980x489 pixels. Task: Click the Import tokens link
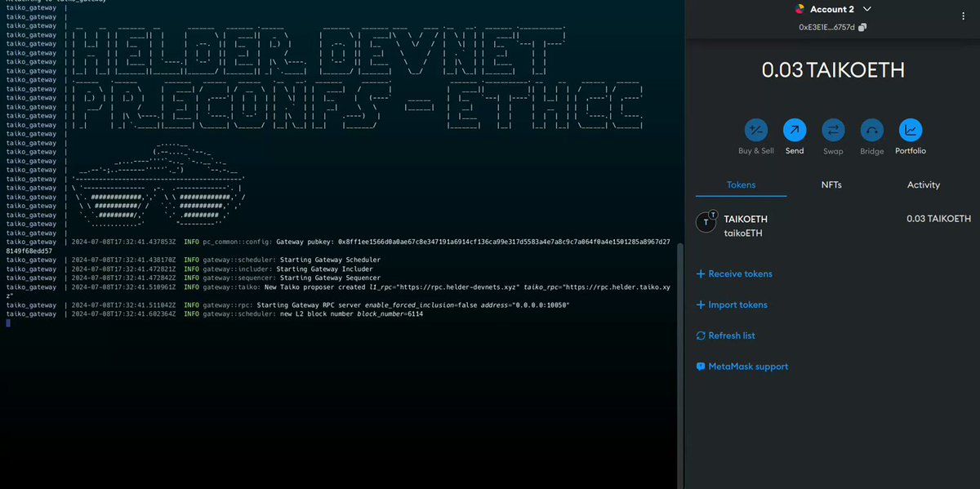tap(737, 305)
